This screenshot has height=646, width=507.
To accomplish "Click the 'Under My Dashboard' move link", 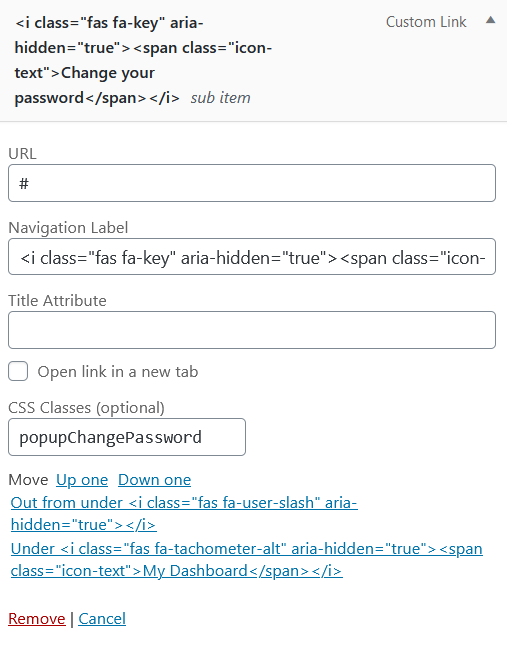I will [246, 559].
